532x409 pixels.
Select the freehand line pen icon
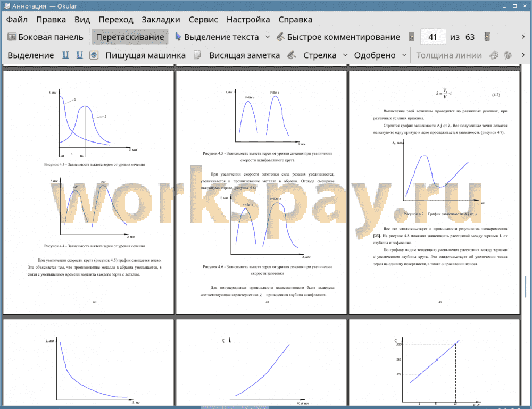(x=292, y=55)
